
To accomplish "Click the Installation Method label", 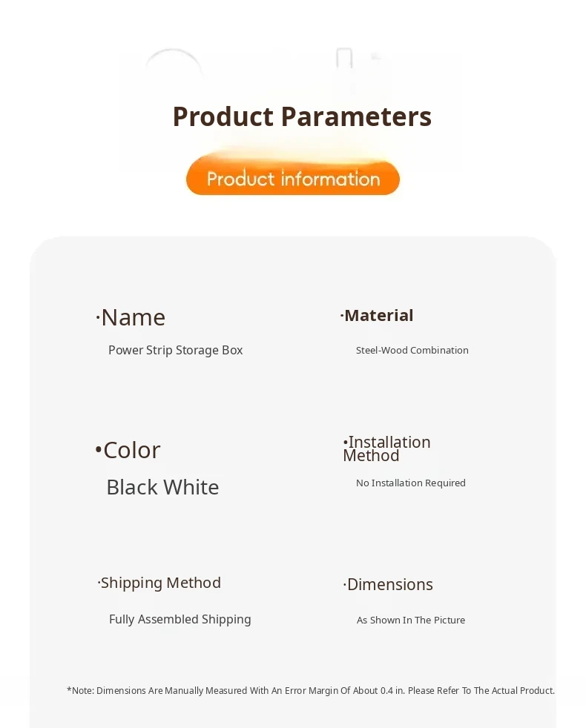I will pos(386,449).
